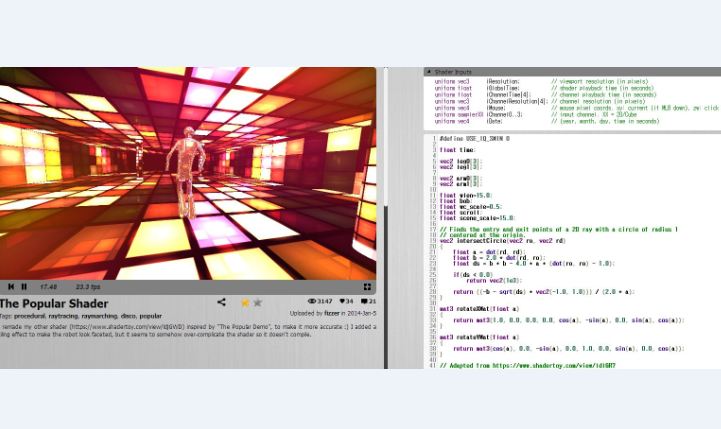Click the upload date '2014-Jan-5'
721x429 pixels.
click(x=362, y=313)
